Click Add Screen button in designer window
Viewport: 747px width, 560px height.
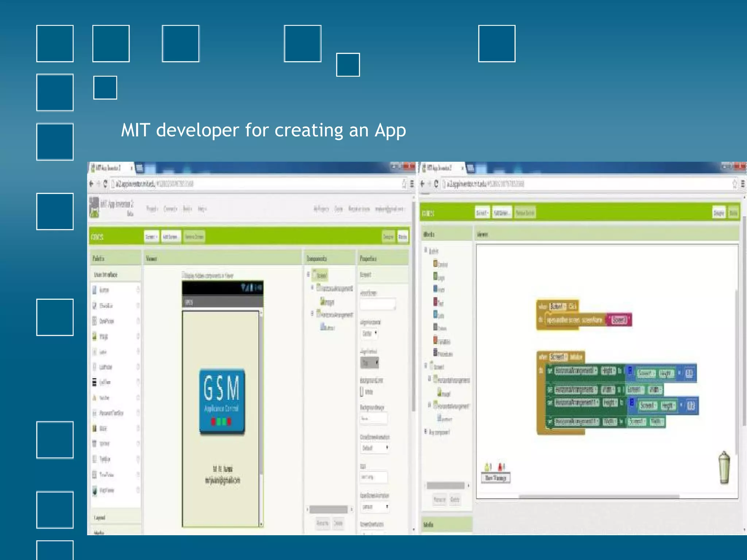(170, 237)
